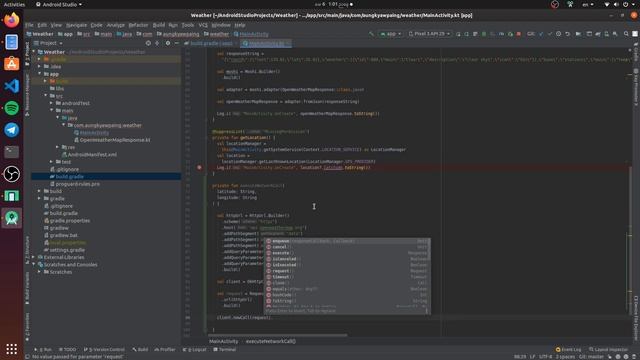Screen dimensions: 640x360
Task: Click the MainActivity breadcrumb in navigation bar
Action: pos(251,34)
